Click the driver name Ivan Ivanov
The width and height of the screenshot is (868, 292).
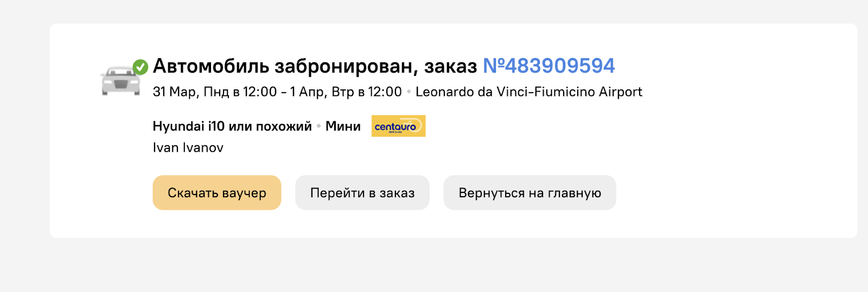(188, 147)
